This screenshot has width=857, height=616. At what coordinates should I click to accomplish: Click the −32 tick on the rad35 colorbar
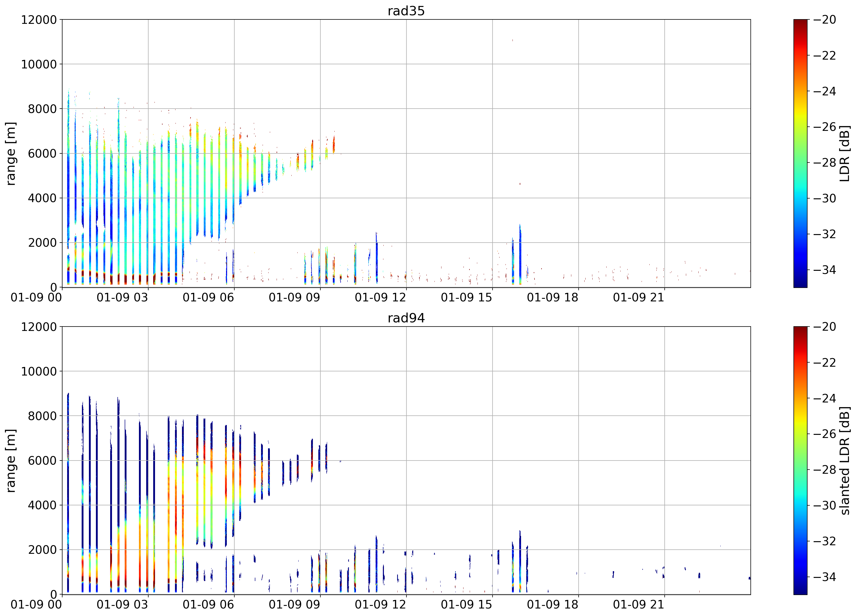click(x=825, y=234)
